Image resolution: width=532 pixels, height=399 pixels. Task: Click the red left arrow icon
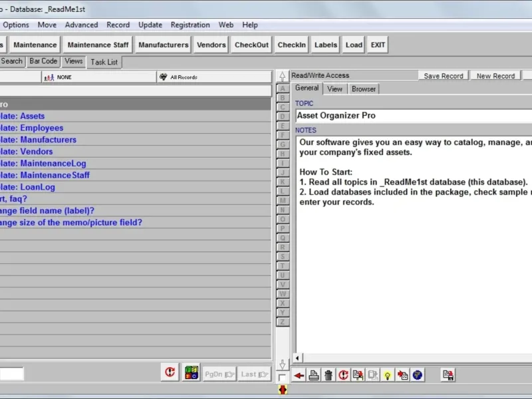click(299, 375)
